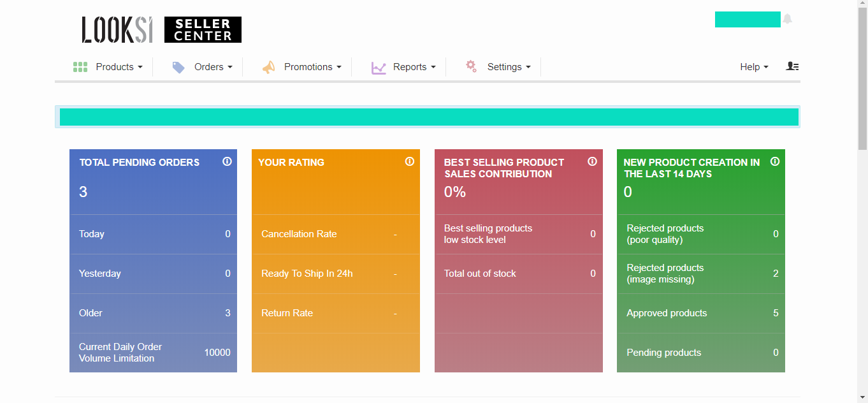Viewport: 868px width, 403px height.
Task: Click the pink gears Settings icon
Action: coord(471,66)
